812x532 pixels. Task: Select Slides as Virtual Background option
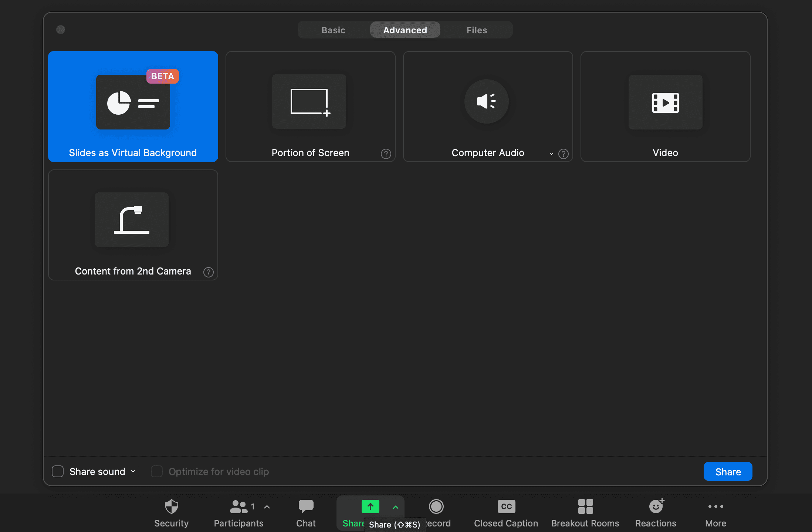pyautogui.click(x=133, y=106)
